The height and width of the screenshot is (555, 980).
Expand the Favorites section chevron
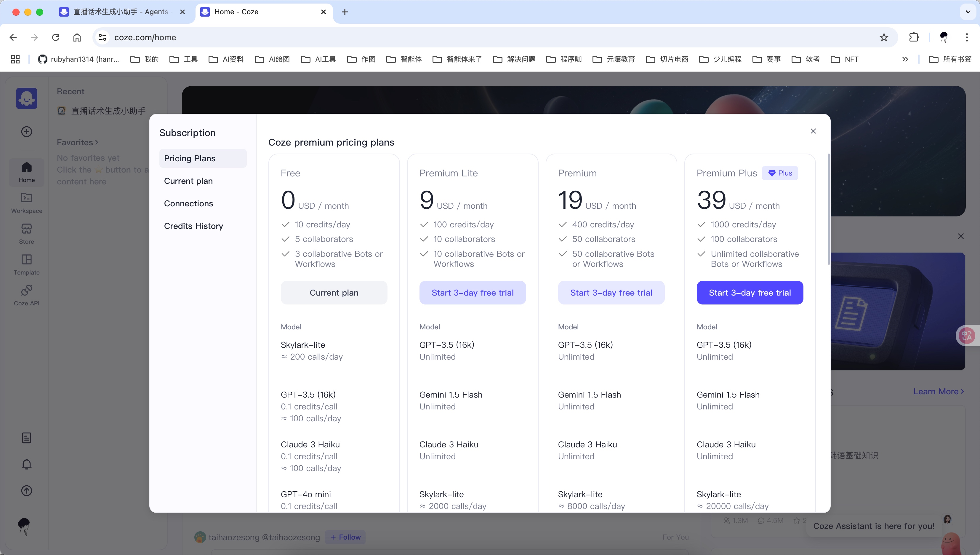coord(97,143)
